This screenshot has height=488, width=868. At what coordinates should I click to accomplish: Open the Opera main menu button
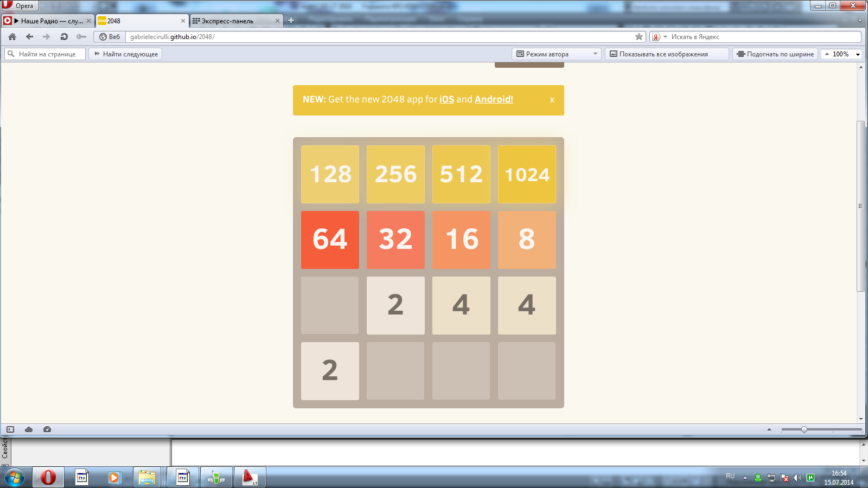point(20,5)
